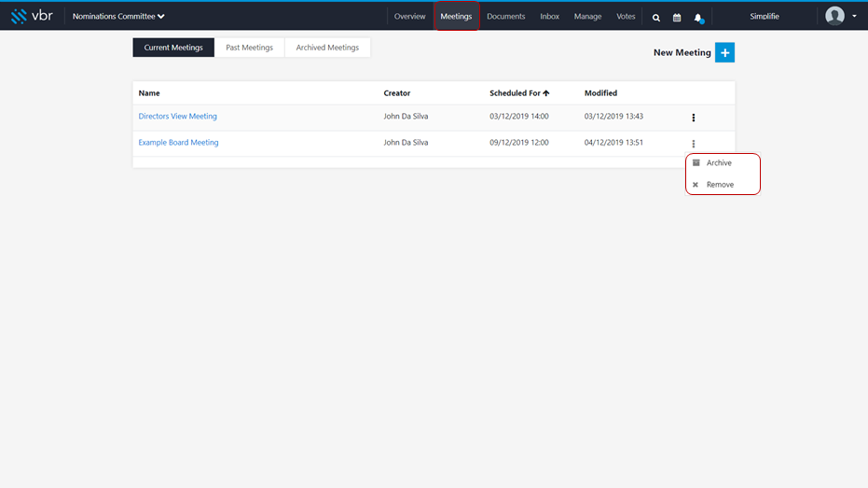Switch to Current Meetings tab
This screenshot has height=488, width=868.
click(173, 48)
